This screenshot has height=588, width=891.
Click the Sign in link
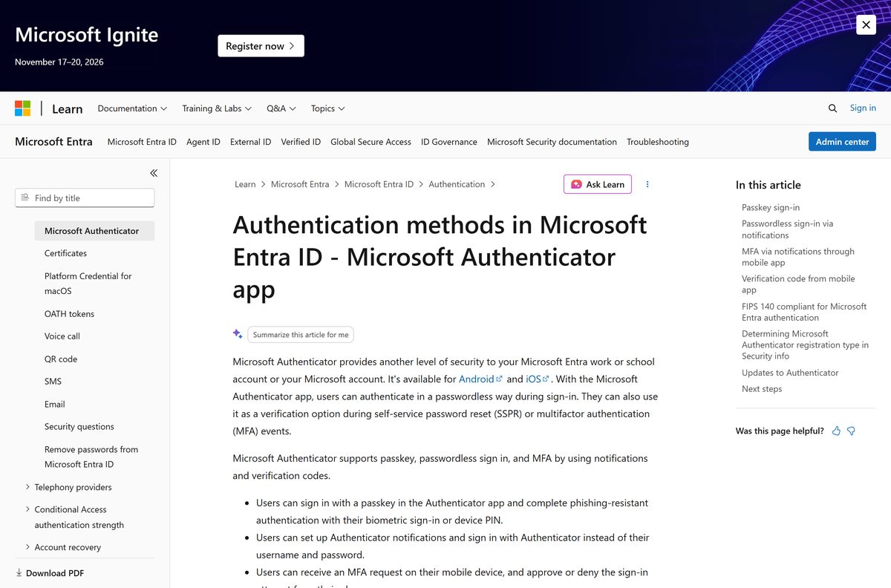pos(863,108)
